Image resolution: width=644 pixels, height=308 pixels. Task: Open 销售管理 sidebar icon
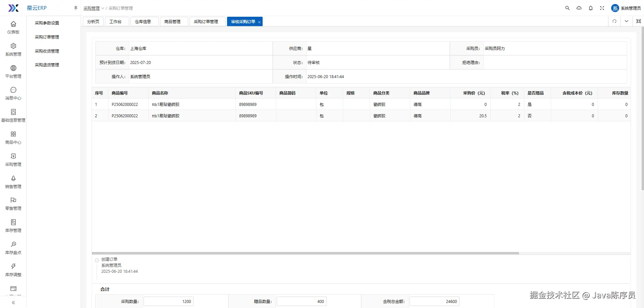pyautogui.click(x=13, y=178)
